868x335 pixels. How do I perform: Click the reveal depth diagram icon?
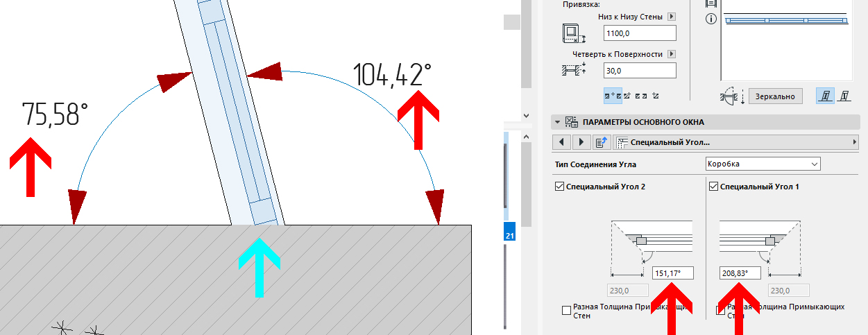573,69
